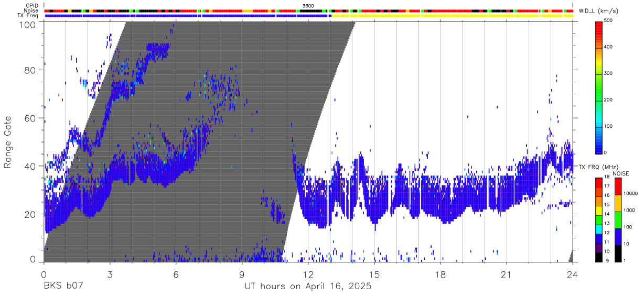
Task: Click the black 1 segment of NOISE bar
Action: pos(618,253)
